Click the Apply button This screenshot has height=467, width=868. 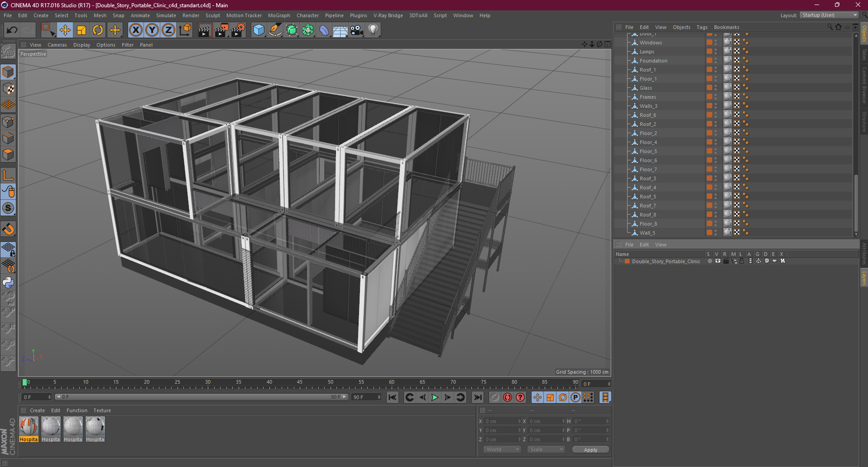590,450
